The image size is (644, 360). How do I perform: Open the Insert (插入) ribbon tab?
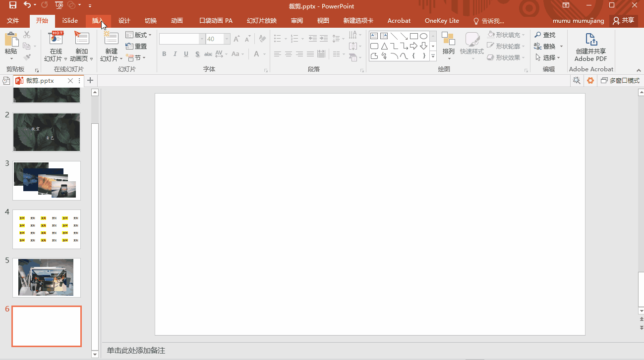98,21
